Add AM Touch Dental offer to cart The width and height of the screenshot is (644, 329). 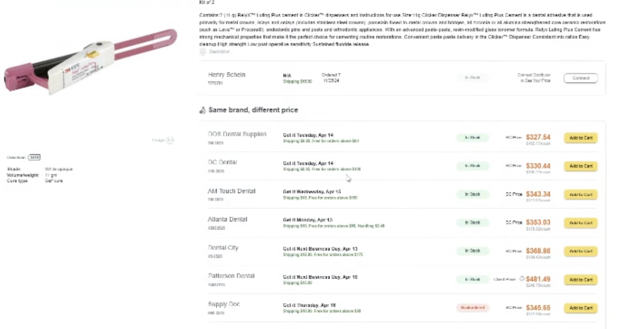coord(580,195)
